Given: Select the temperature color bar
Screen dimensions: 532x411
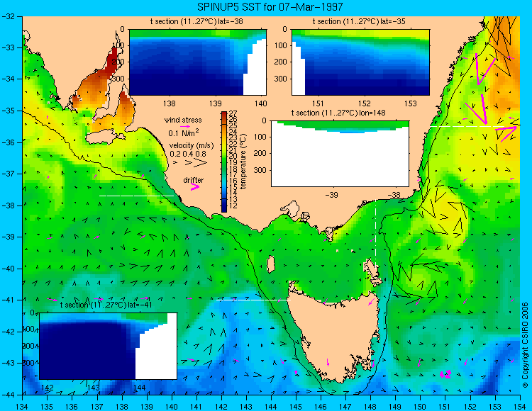Looking at the screenshot, I should click(x=224, y=162).
